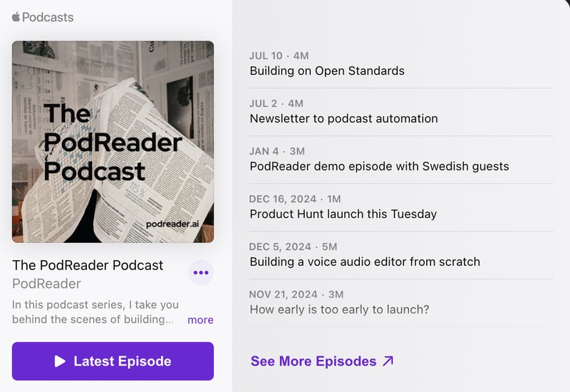Open Building a voice audio editor episode
The height and width of the screenshot is (392, 570).
[x=365, y=262]
